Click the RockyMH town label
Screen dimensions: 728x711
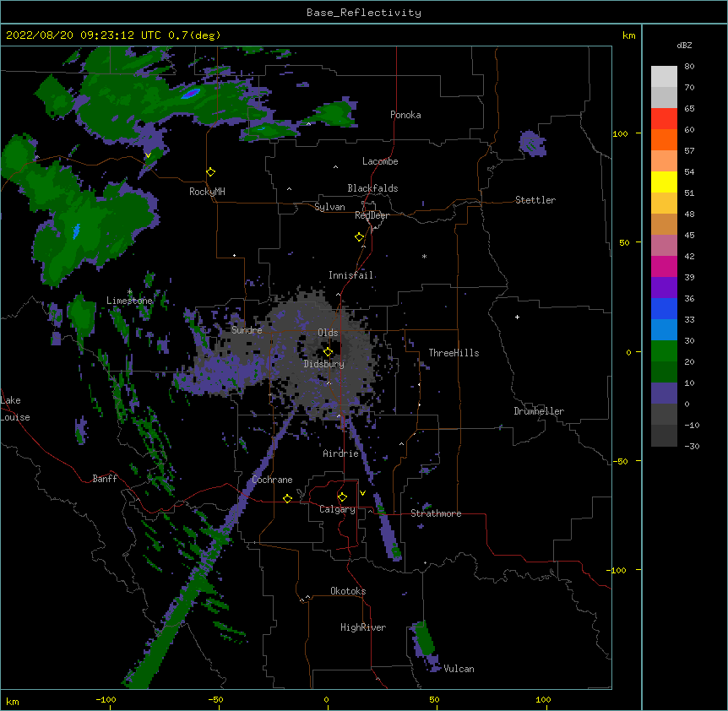coord(207,192)
